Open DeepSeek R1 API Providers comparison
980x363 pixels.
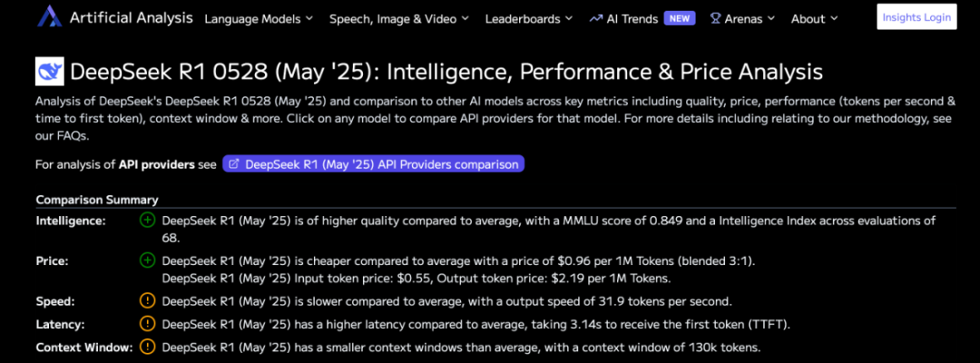pyautogui.click(x=374, y=164)
